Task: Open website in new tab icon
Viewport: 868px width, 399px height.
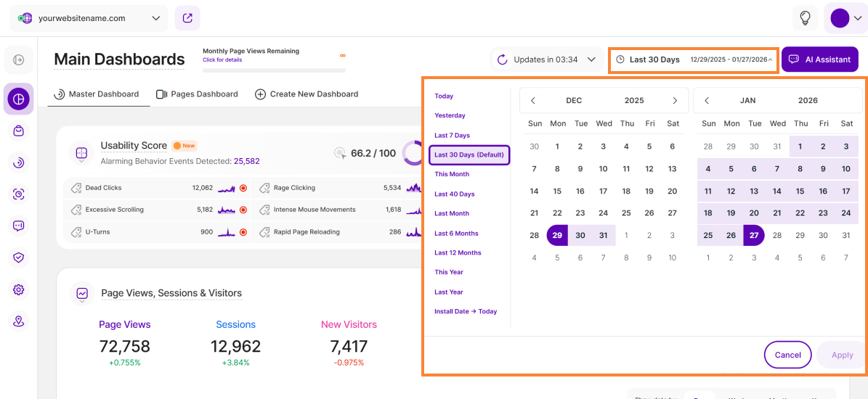Action: click(x=187, y=18)
